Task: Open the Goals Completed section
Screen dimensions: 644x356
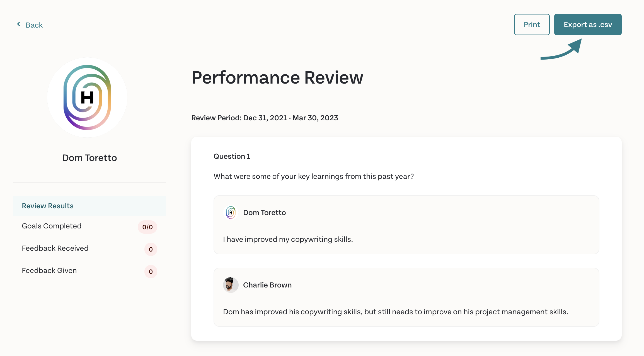Action: (x=89, y=226)
